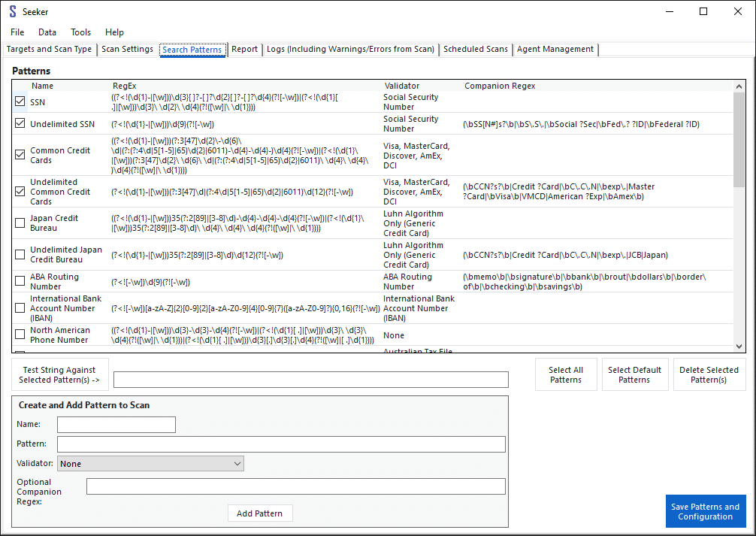Viewport: 756px width, 536px height.
Task: Click Select All Patterns button
Action: click(x=566, y=374)
